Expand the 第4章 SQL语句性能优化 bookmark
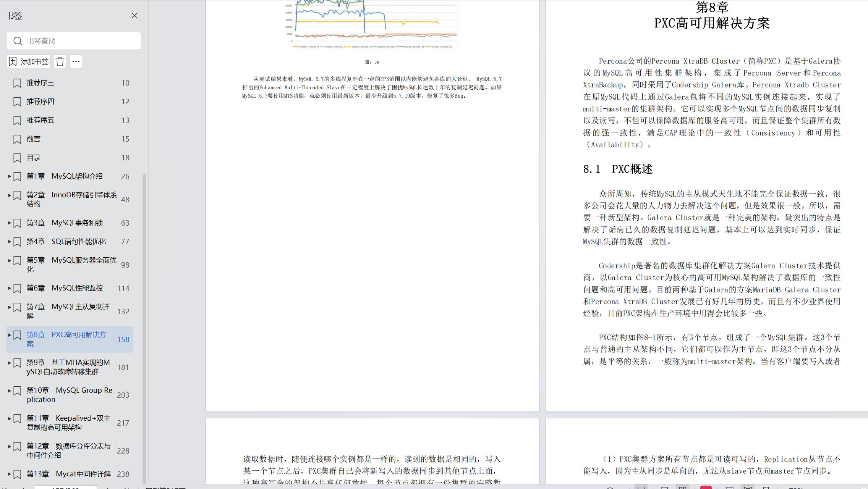Viewport: 868px width, 489px height. click(x=9, y=241)
